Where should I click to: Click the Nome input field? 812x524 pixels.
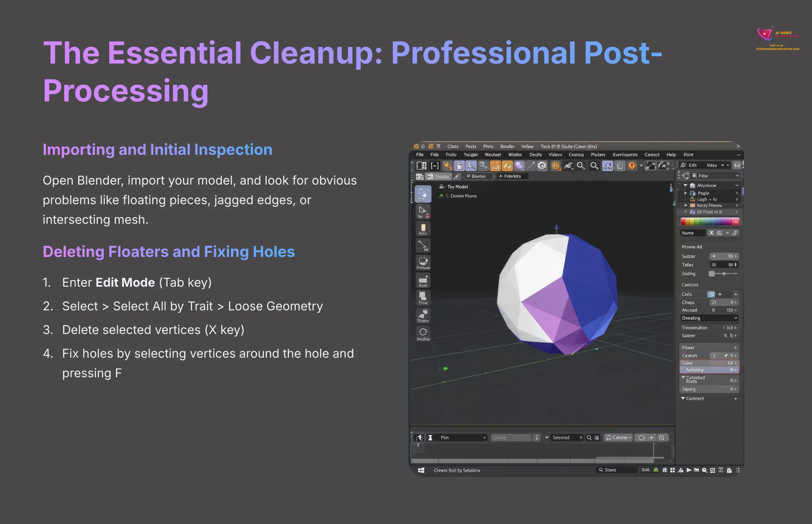point(693,233)
